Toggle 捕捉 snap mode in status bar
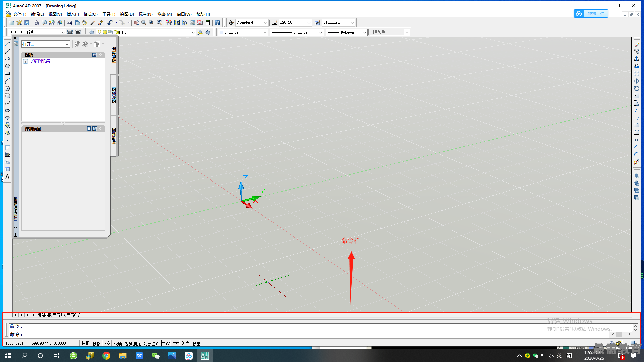 [86, 343]
